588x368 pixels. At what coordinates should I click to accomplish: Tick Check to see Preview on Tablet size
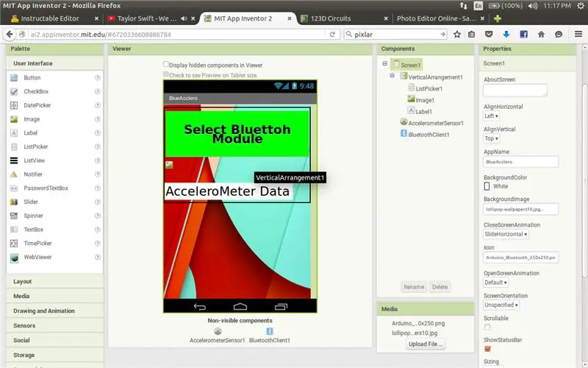(x=166, y=74)
